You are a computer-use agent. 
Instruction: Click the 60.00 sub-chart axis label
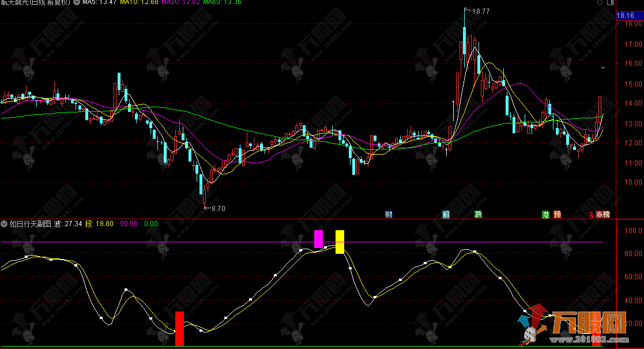pos(633,277)
